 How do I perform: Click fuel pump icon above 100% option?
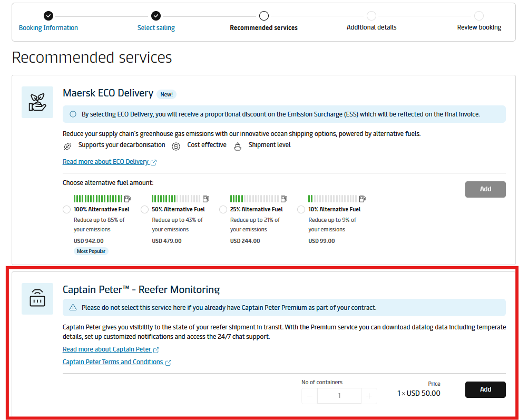click(x=128, y=199)
